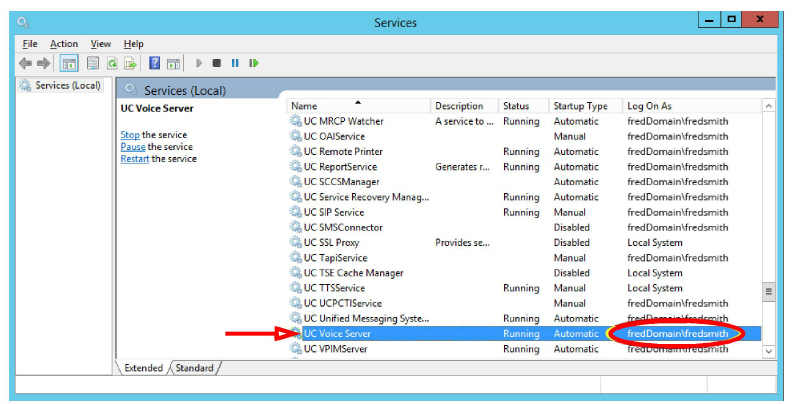This screenshot has height=404, width=792.
Task: Select the UC SCCSManager service
Action: point(524,182)
